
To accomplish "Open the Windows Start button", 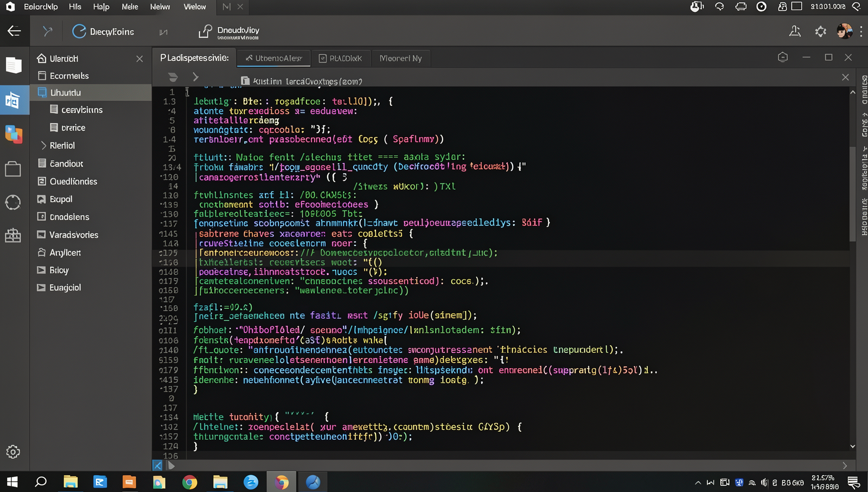I will (12, 482).
